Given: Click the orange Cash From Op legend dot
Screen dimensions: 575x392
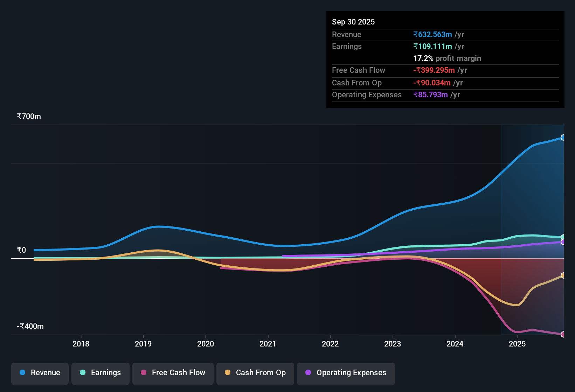Looking at the screenshot, I should 228,373.
